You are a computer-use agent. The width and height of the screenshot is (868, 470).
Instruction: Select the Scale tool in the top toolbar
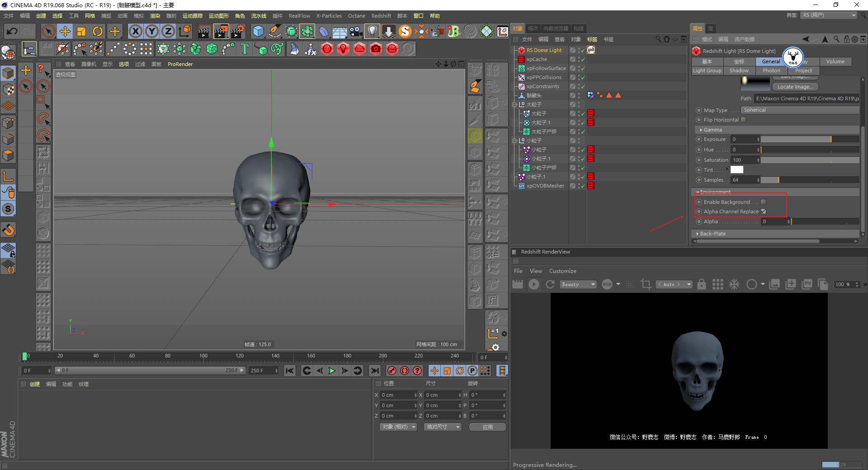[x=81, y=31]
